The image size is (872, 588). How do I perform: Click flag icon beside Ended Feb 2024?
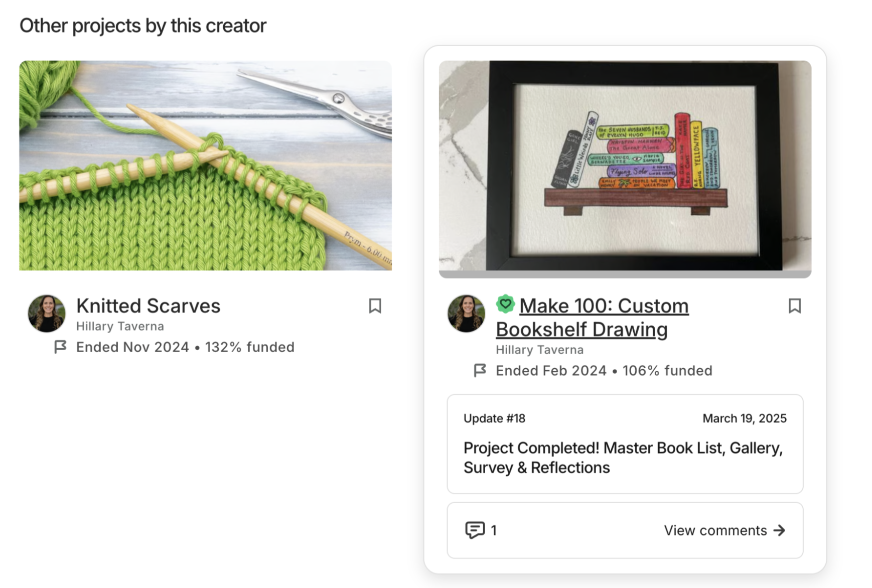(x=480, y=370)
